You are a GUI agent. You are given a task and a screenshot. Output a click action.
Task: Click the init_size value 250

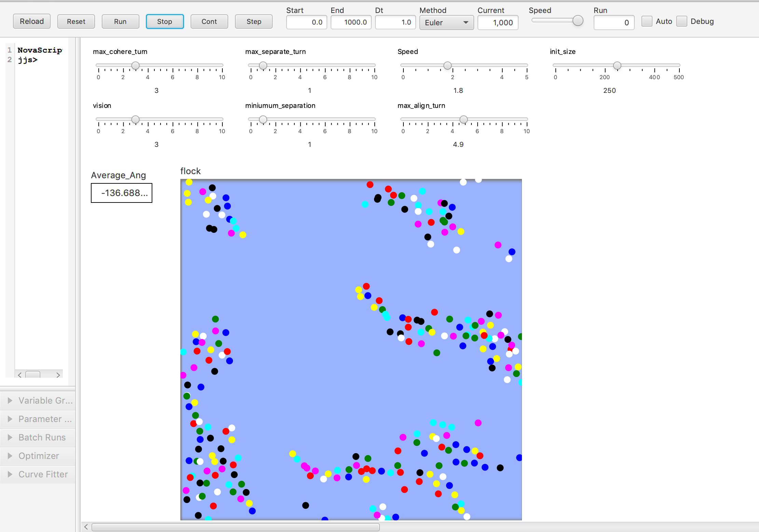click(x=609, y=90)
